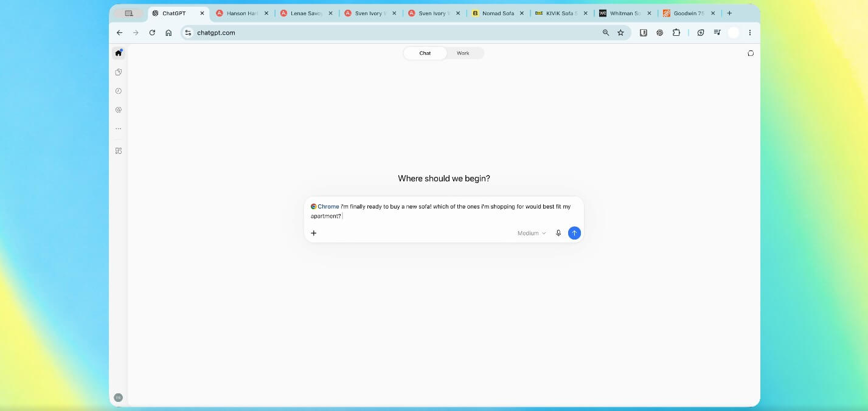
Task: Close the Whitman So... tab
Action: coord(649,13)
